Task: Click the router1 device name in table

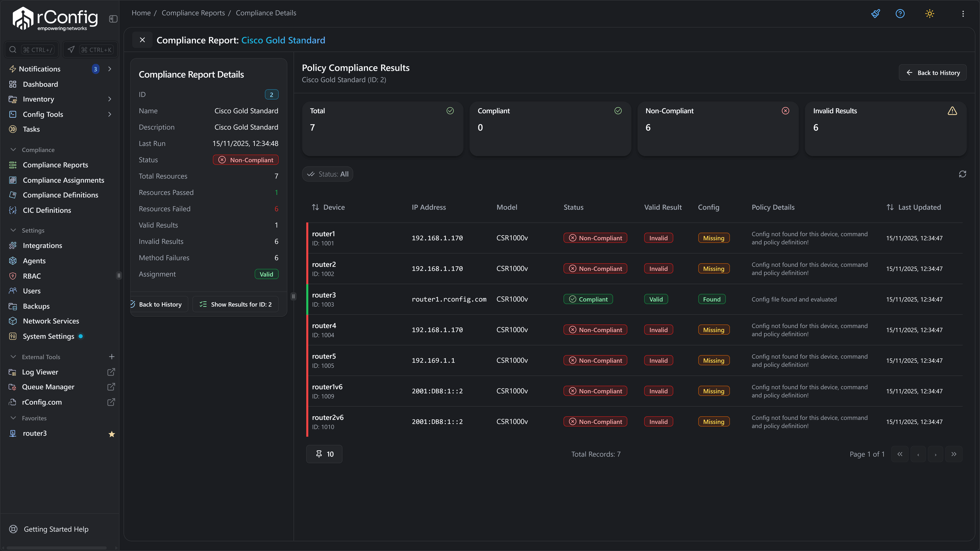Action: tap(323, 233)
